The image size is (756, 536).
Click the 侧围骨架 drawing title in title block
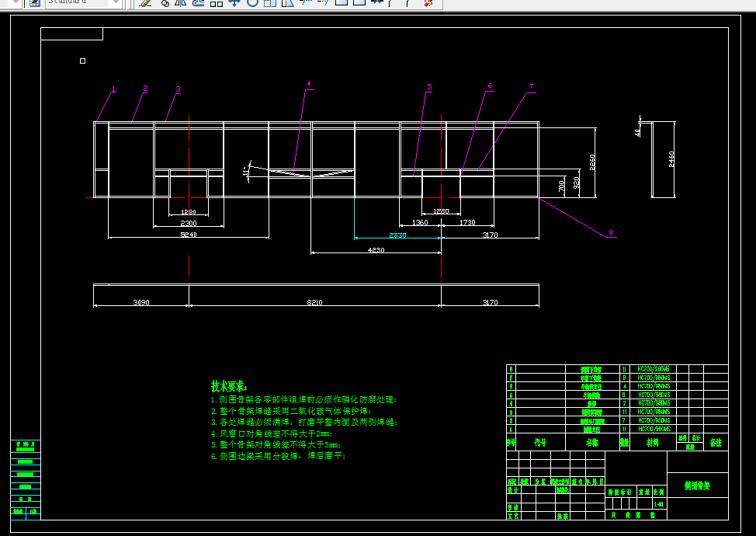click(697, 486)
